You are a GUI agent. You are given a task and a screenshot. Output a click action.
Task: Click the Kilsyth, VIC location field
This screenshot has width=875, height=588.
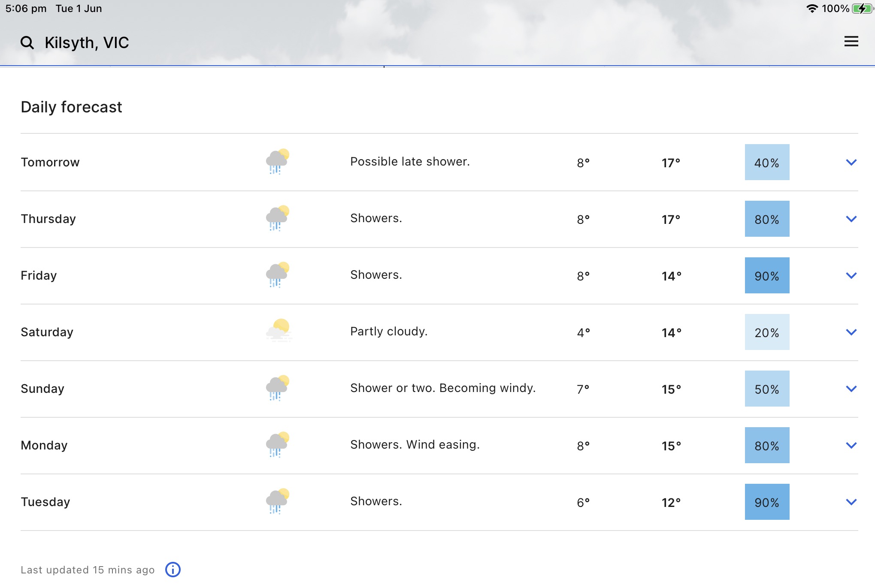tap(87, 42)
